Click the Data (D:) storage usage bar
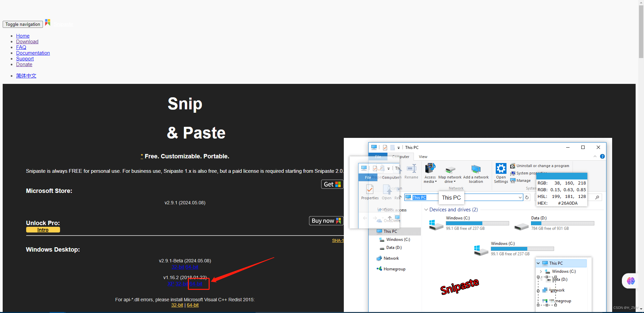This screenshot has height=313, width=644. tap(562, 223)
